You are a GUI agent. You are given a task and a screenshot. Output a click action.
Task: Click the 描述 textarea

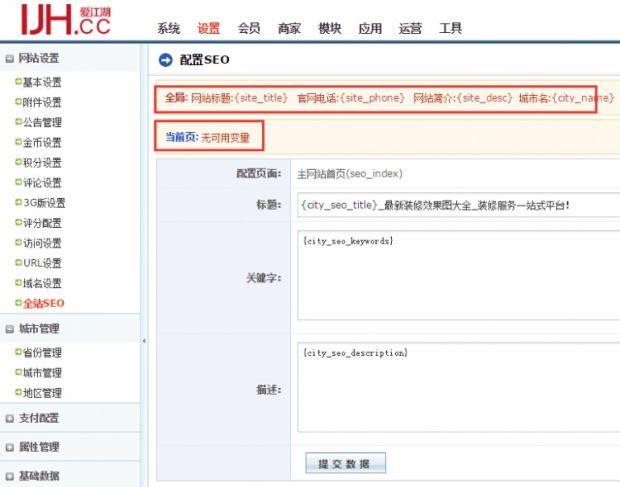pyautogui.click(x=459, y=387)
